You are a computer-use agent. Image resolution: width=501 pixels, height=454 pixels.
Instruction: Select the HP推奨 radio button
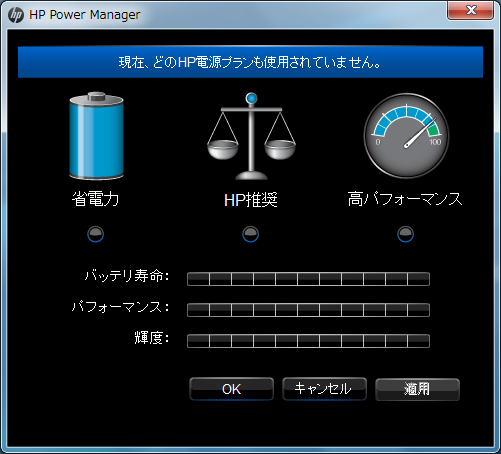(x=251, y=234)
